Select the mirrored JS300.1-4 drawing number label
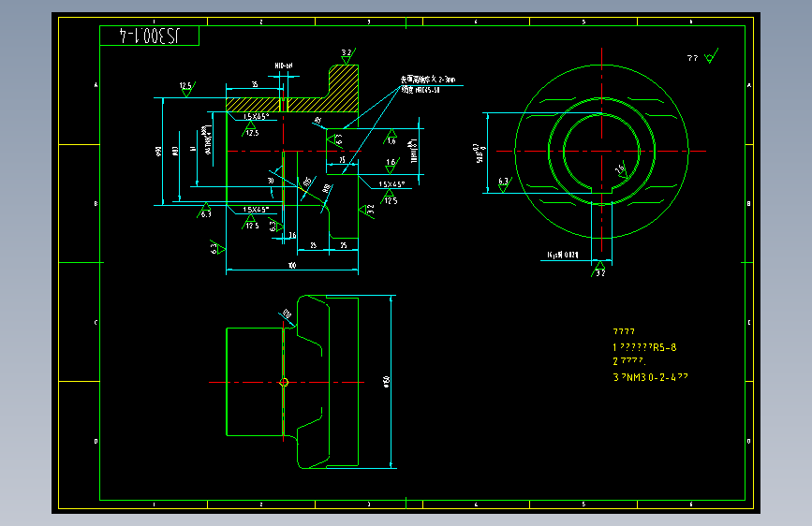This screenshot has width=812, height=526. [x=150, y=36]
